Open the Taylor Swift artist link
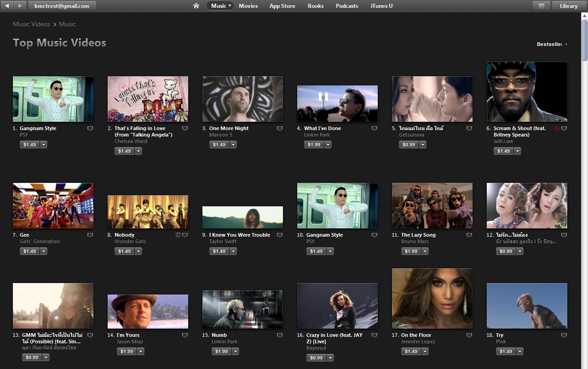588x369 pixels. 223,241
